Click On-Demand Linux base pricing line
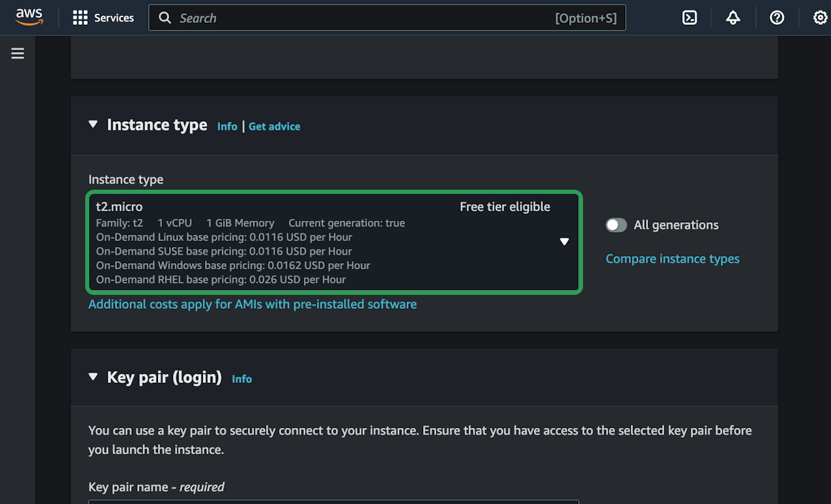The image size is (831, 504). tap(224, 237)
